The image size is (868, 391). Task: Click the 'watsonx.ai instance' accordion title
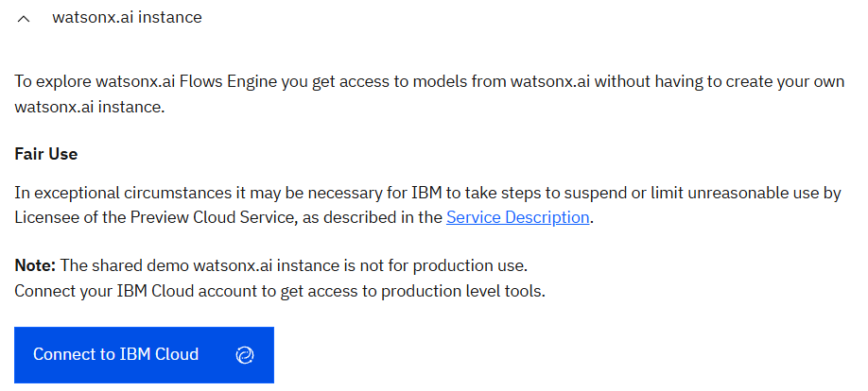tap(127, 17)
